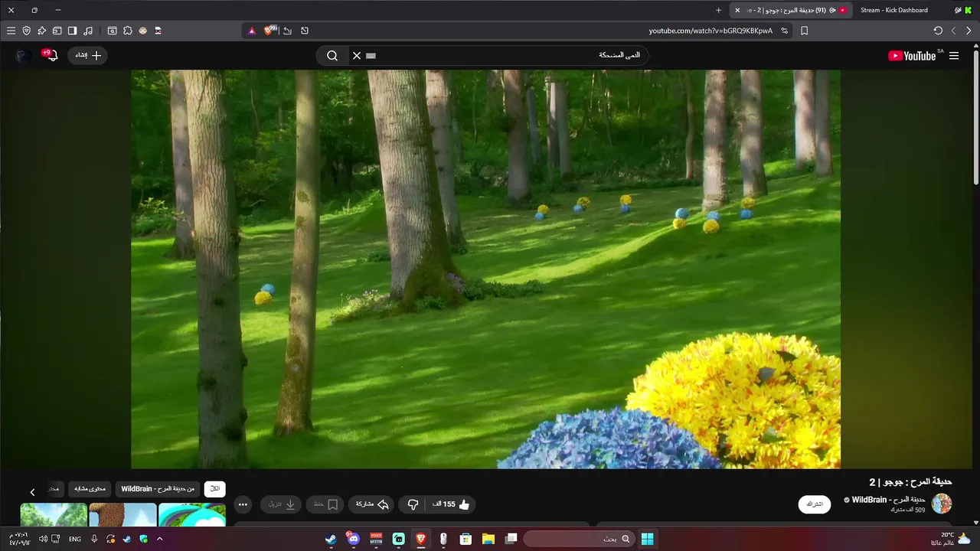Open the Windows Start button
The image size is (980, 551).
click(648, 539)
